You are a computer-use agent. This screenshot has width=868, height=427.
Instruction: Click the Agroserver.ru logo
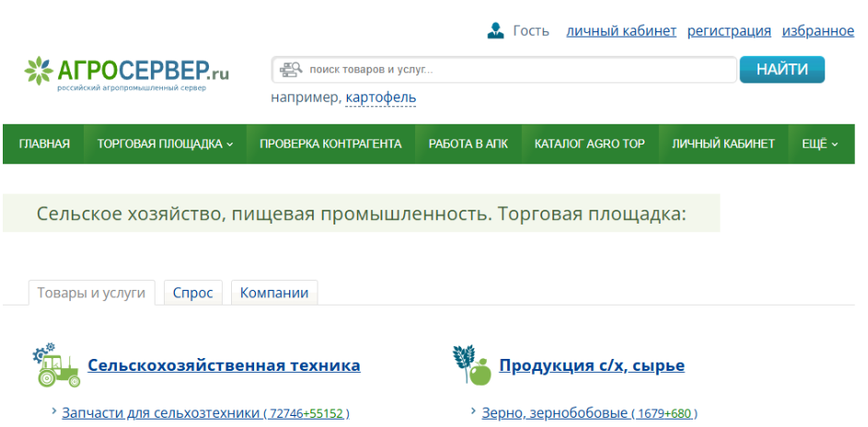tap(126, 73)
